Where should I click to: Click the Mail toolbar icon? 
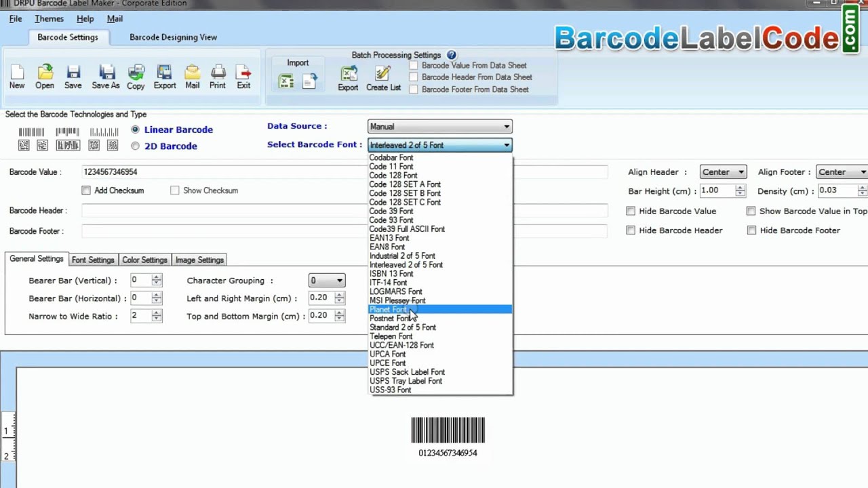click(x=193, y=77)
